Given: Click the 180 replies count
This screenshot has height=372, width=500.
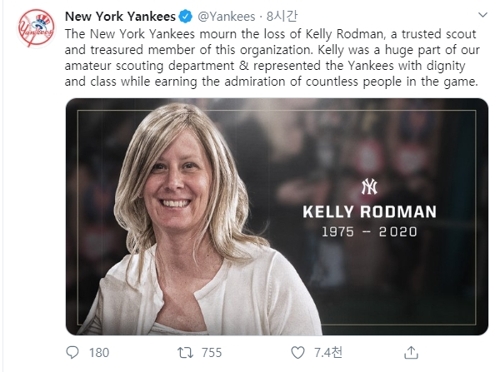Looking at the screenshot, I should [99, 353].
